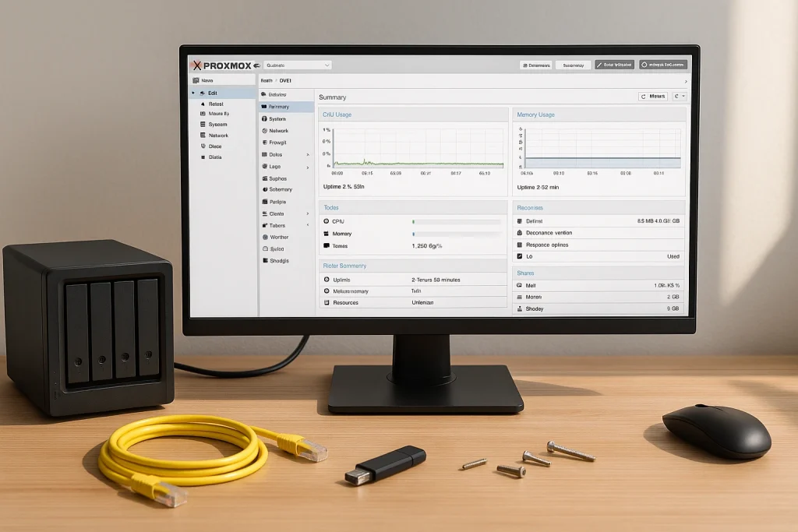The height and width of the screenshot is (532, 798).
Task: Select the Diatia entry in the left tree
Action: (x=215, y=157)
